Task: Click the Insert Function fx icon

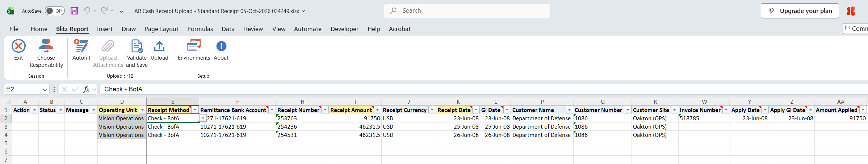Action: pyautogui.click(x=86, y=89)
